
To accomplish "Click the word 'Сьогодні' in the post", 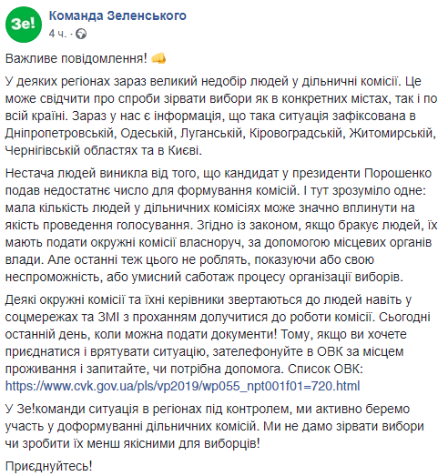I will [404, 317].
